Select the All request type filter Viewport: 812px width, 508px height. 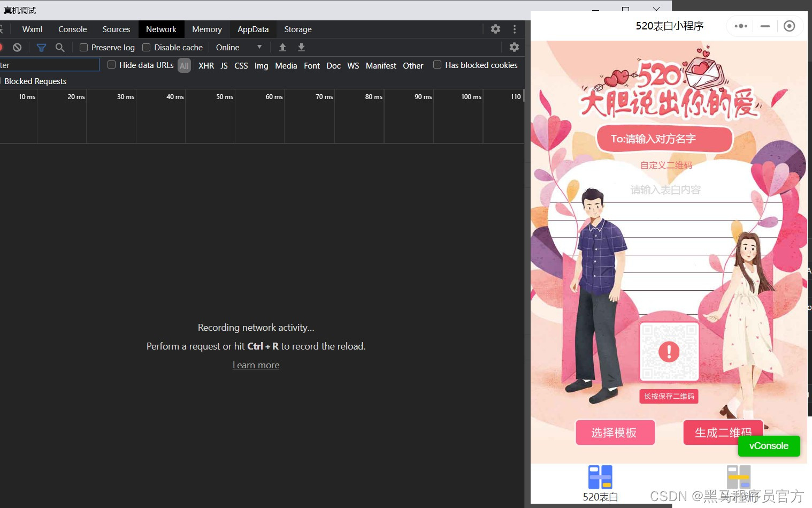tap(184, 66)
